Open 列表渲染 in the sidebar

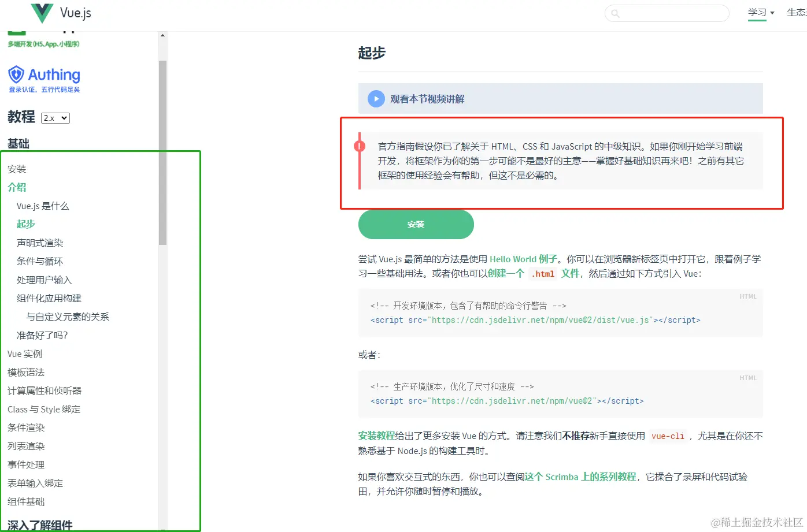26,446
